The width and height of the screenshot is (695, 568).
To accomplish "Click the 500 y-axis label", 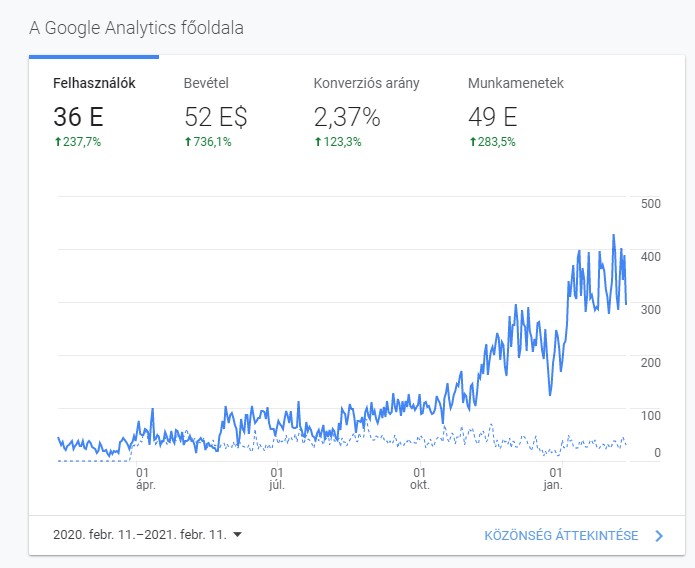I will point(651,204).
